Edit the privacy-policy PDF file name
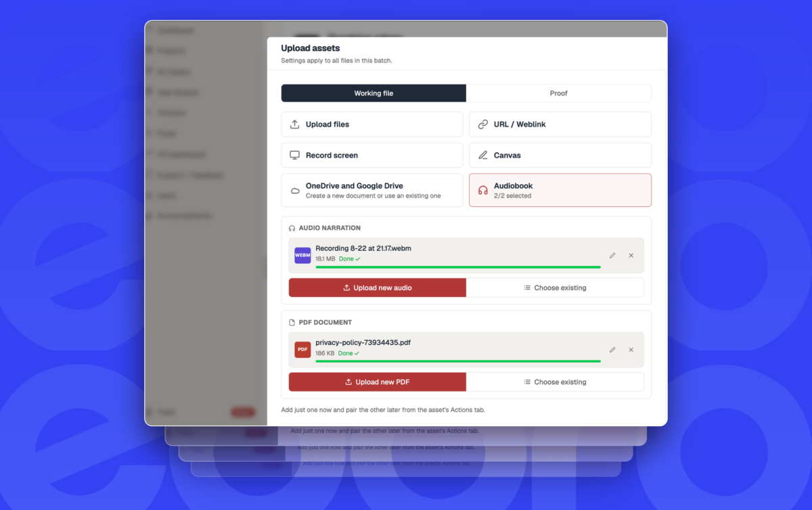Viewport: 812px width, 510px height. 612,350
